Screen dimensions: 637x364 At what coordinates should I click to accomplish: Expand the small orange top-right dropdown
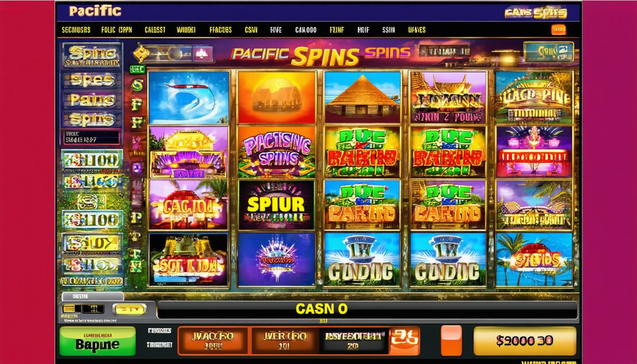[559, 29]
